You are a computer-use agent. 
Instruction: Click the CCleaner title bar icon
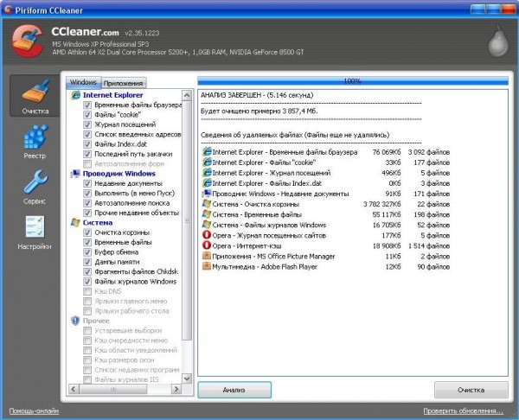[x=8, y=10]
